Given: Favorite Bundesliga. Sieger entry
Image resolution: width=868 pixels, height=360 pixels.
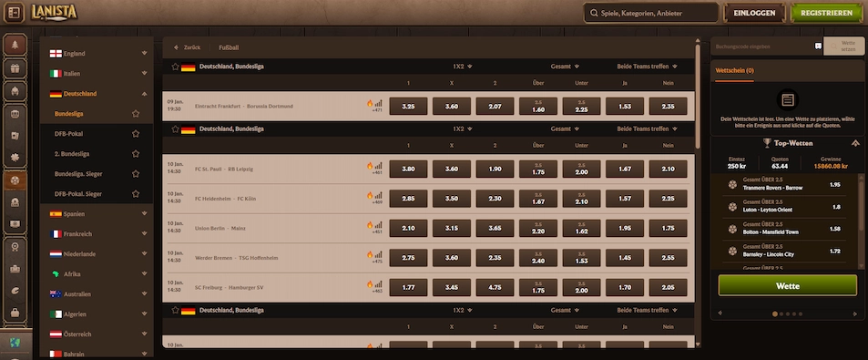Looking at the screenshot, I should (x=136, y=174).
